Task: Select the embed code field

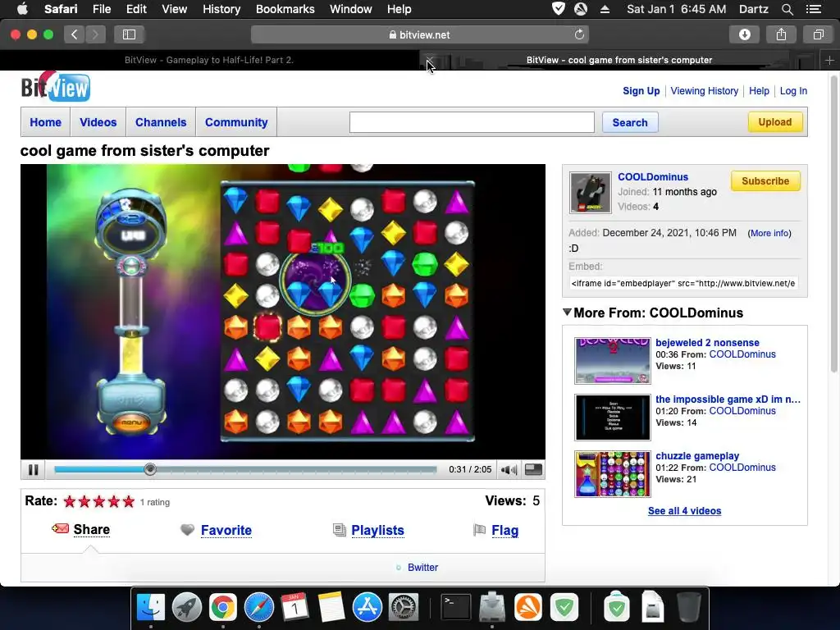Action: [683, 283]
